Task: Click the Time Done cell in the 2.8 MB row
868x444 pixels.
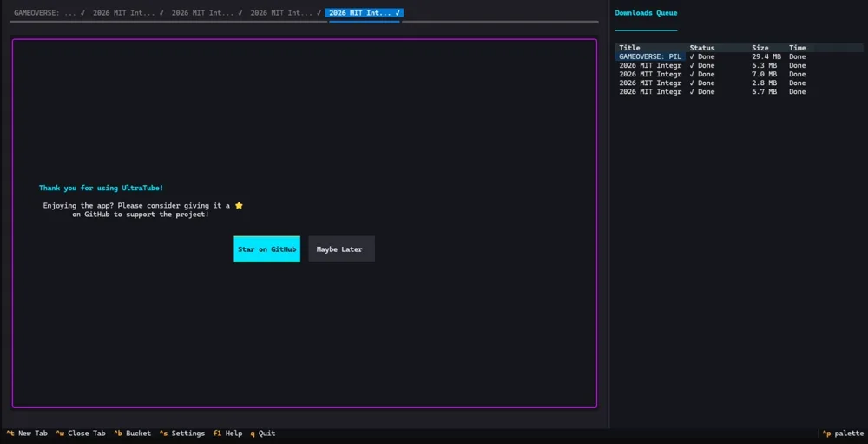Action: click(x=797, y=83)
